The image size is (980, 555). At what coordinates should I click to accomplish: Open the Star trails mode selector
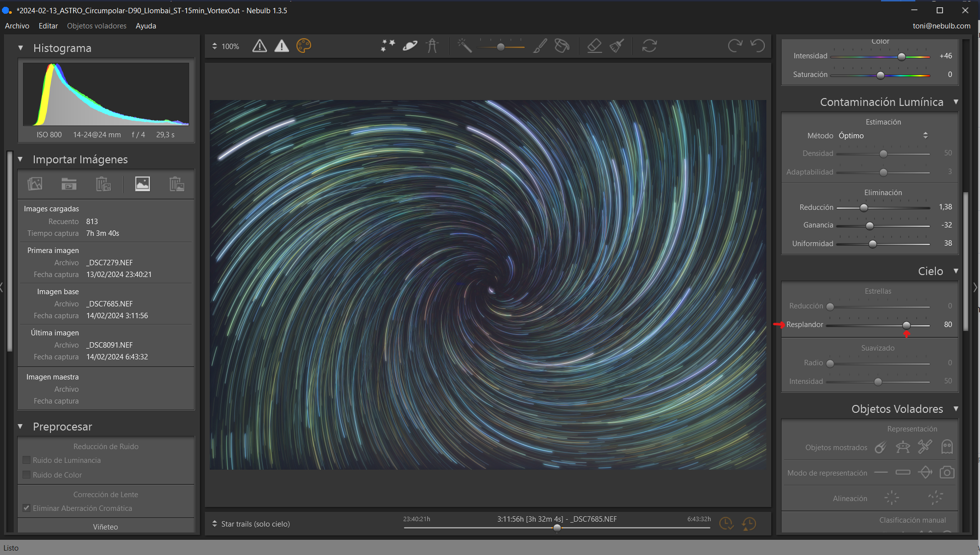click(x=251, y=524)
